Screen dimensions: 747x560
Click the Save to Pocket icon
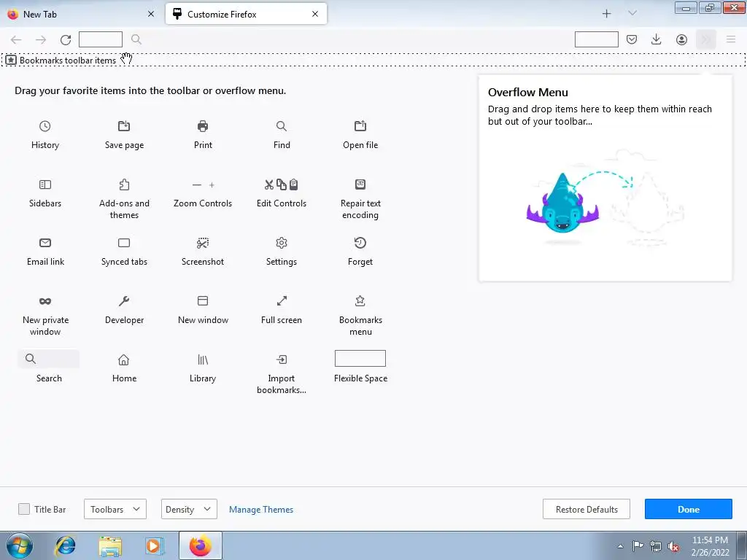click(x=632, y=39)
